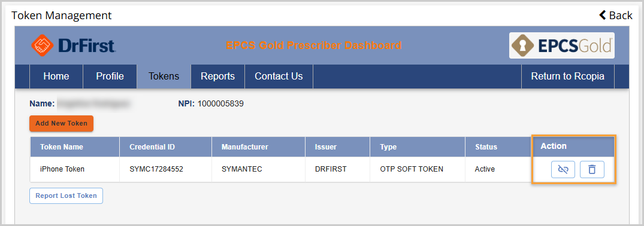Switch to the Profile tab
Image resolution: width=644 pixels, height=226 pixels.
pyautogui.click(x=110, y=77)
